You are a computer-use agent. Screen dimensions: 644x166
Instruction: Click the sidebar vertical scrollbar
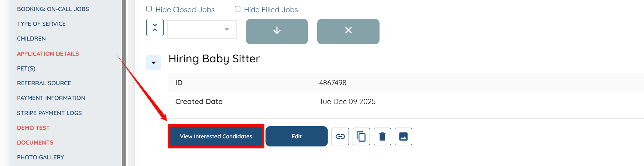[x=124, y=83]
